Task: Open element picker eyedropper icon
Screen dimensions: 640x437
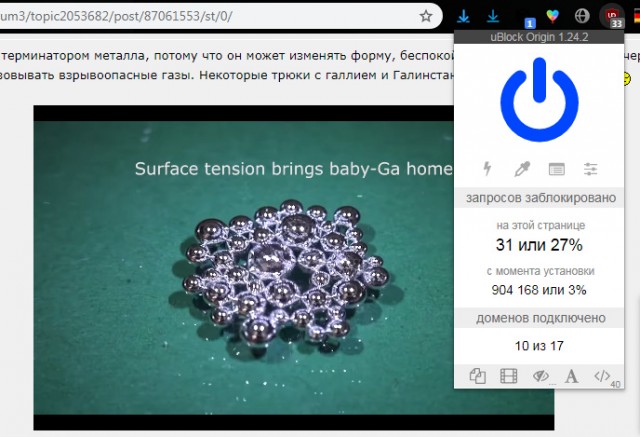Action: [522, 169]
